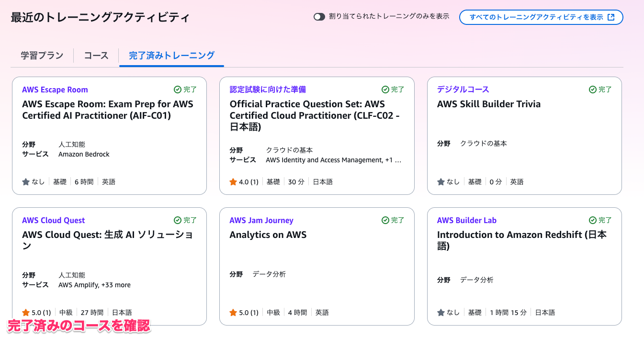Screen dimensions: 644x338
Task: Open Official Practice Question Set CLF-C02 title
Action: (x=315, y=115)
